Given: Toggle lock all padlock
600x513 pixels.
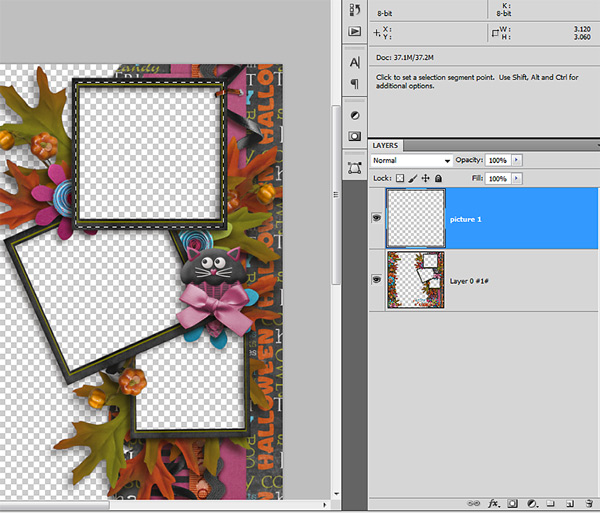Looking at the screenshot, I should click(x=439, y=178).
